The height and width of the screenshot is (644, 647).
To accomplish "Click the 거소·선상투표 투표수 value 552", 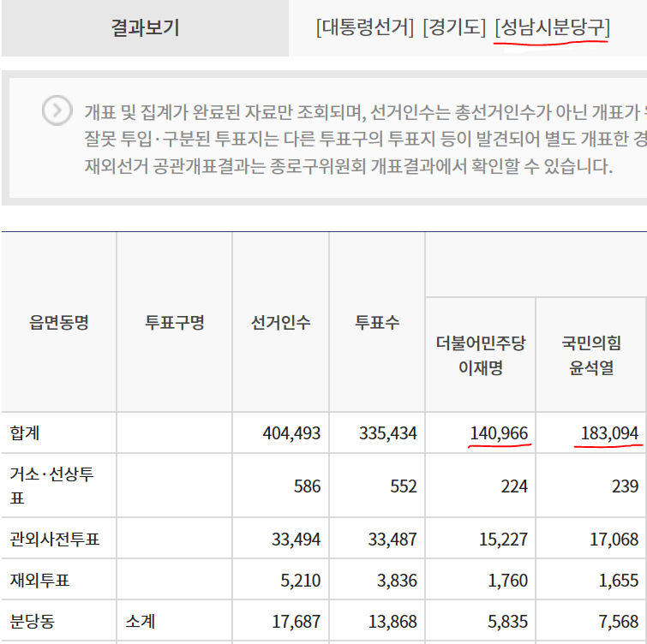I will click(x=404, y=486).
